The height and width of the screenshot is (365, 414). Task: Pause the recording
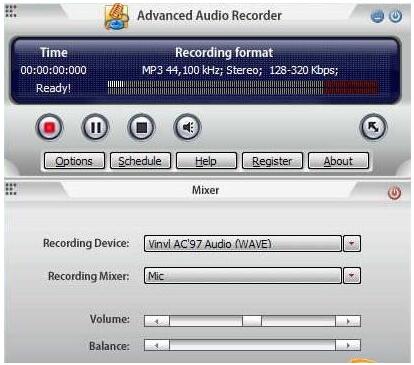pyautogui.click(x=95, y=127)
